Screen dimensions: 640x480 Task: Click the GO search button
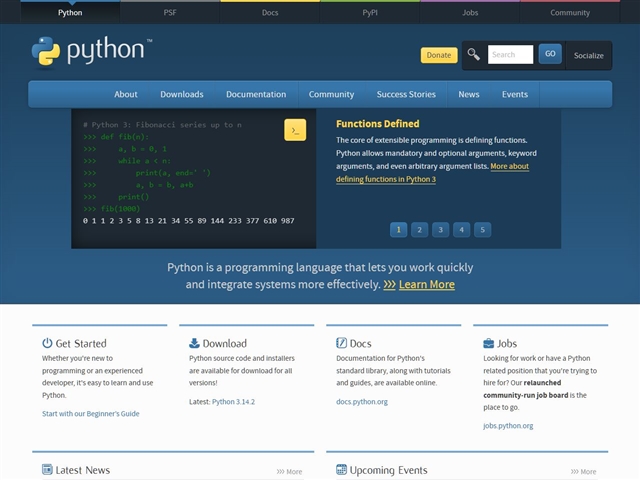(x=550, y=54)
